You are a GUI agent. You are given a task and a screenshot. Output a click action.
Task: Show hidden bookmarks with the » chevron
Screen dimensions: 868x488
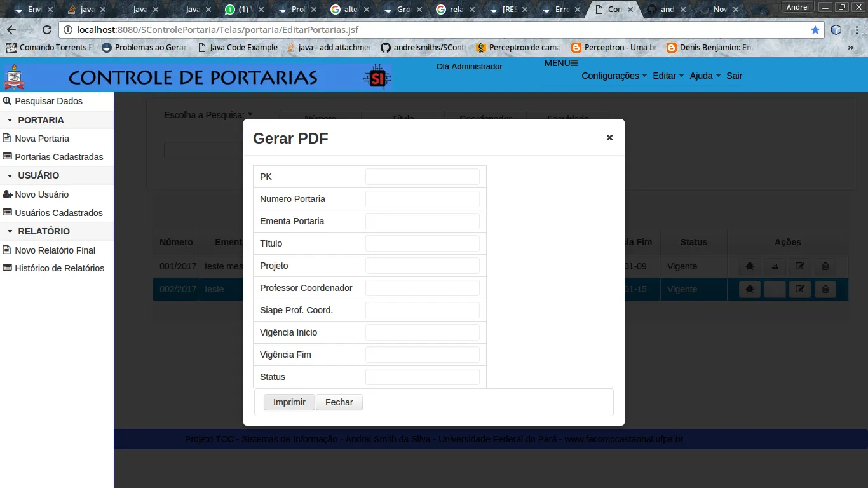[851, 48]
